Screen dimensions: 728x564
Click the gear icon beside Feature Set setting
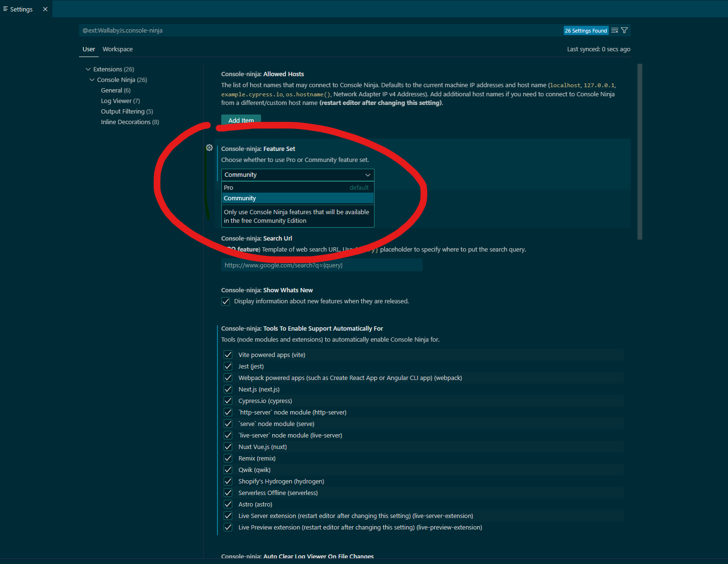point(209,148)
